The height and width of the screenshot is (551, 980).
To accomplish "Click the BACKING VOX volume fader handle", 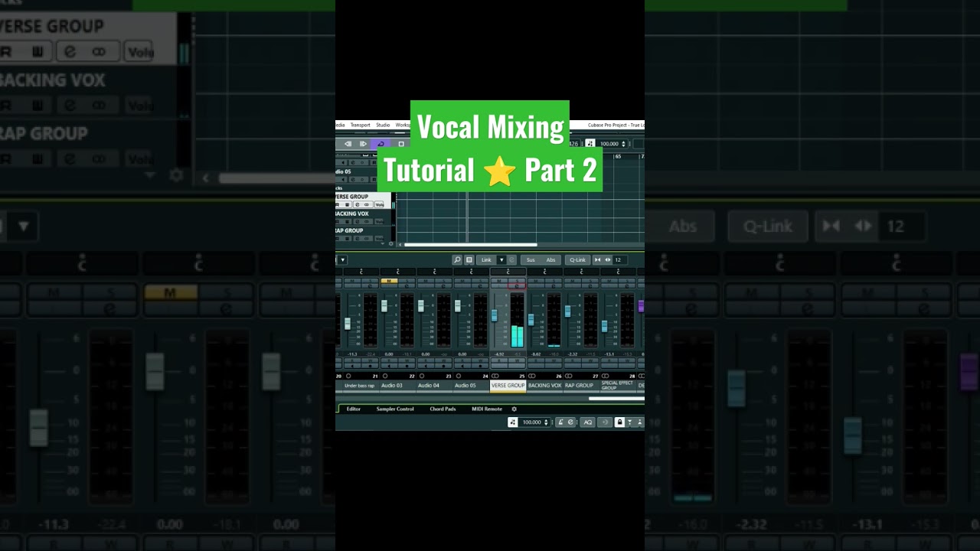I will coord(531,319).
